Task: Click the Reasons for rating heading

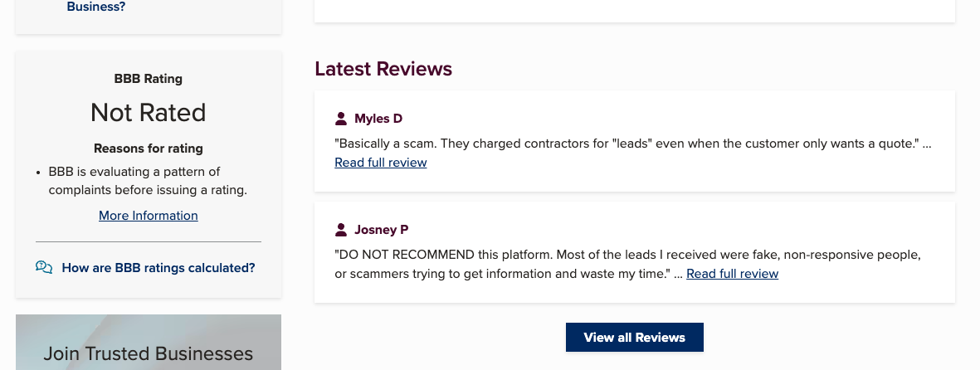Action: click(x=149, y=148)
